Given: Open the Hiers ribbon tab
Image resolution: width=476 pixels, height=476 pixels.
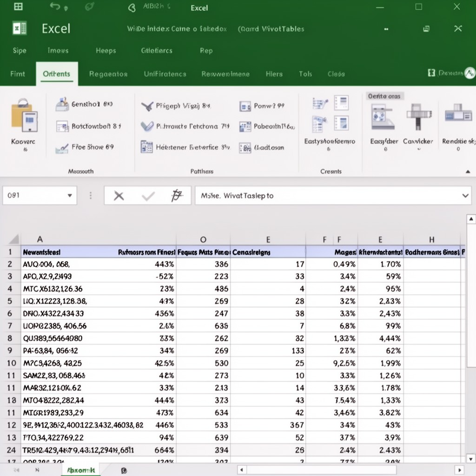Looking at the screenshot, I should (274, 74).
